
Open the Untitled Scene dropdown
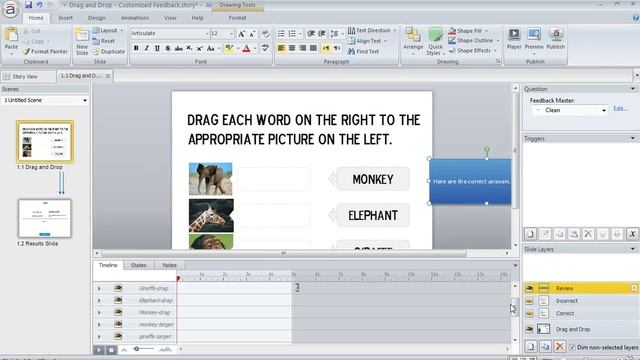click(x=85, y=100)
